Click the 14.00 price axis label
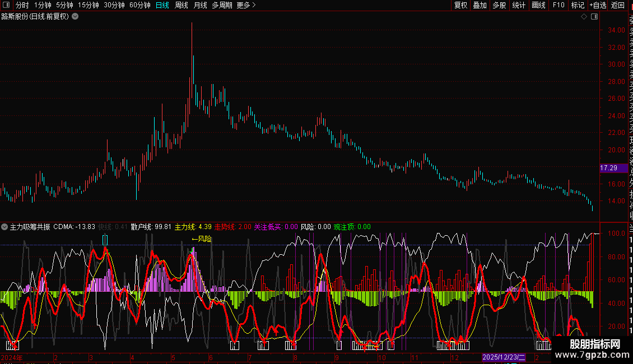633x364 pixels. pyautogui.click(x=616, y=201)
